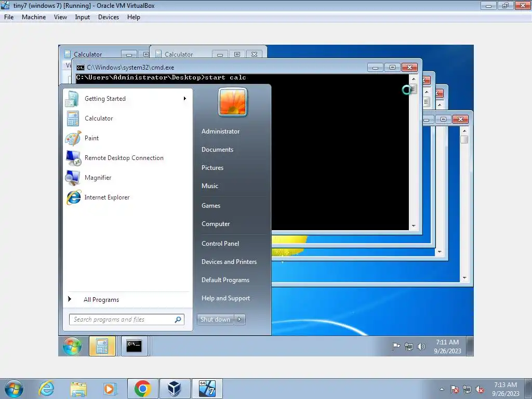This screenshot has width=532, height=399.
Task: Open Getting Started from Start menu
Action: point(127,99)
